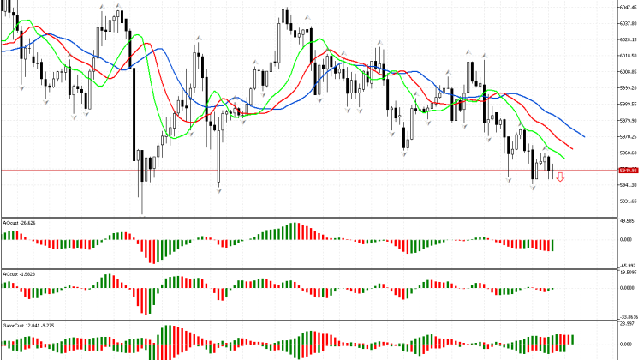Viewport: 644px width, 360px height.
Task: Select the 5970.25 level on price scale
Action: (x=628, y=136)
